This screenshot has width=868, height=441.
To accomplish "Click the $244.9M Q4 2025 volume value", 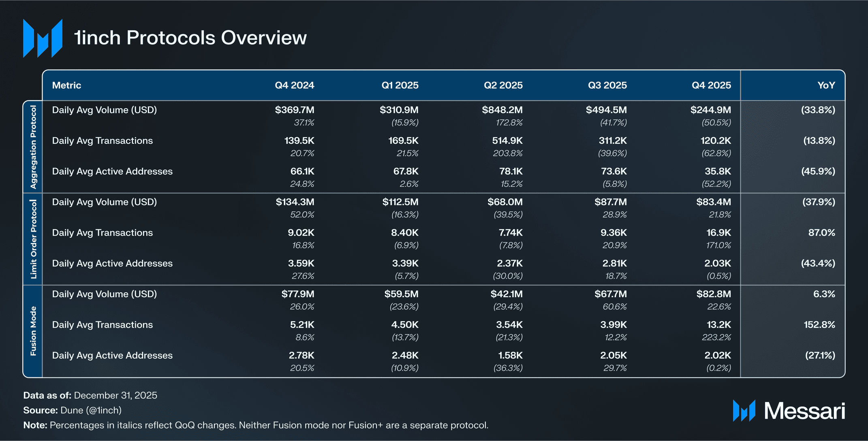I will tap(710, 110).
